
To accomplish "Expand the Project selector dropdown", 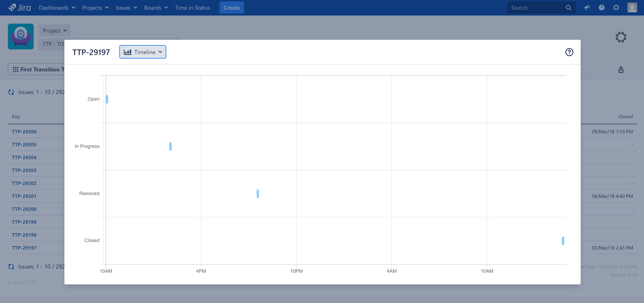I will [54, 30].
